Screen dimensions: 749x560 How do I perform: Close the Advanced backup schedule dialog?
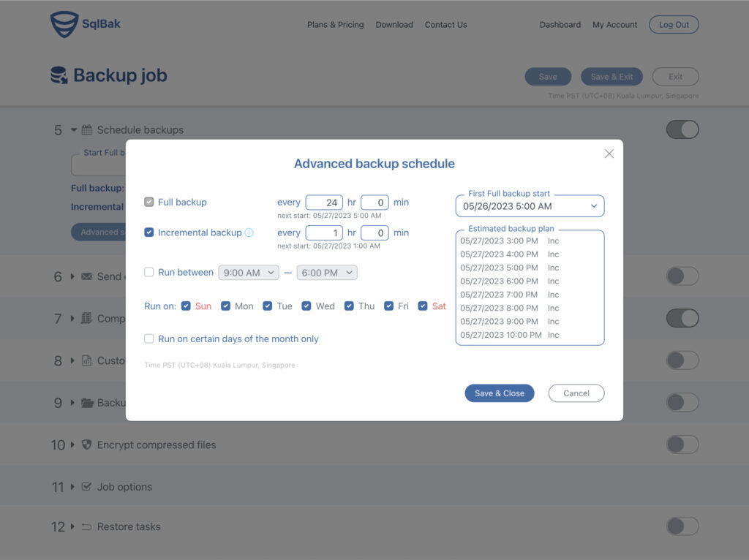(609, 154)
